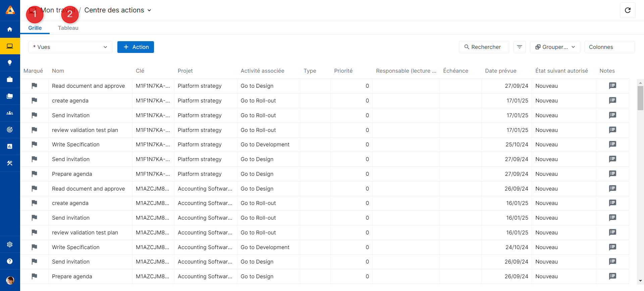Image resolution: width=644 pixels, height=291 pixels.
Task: Expand the Vues dropdown
Action: point(70,47)
